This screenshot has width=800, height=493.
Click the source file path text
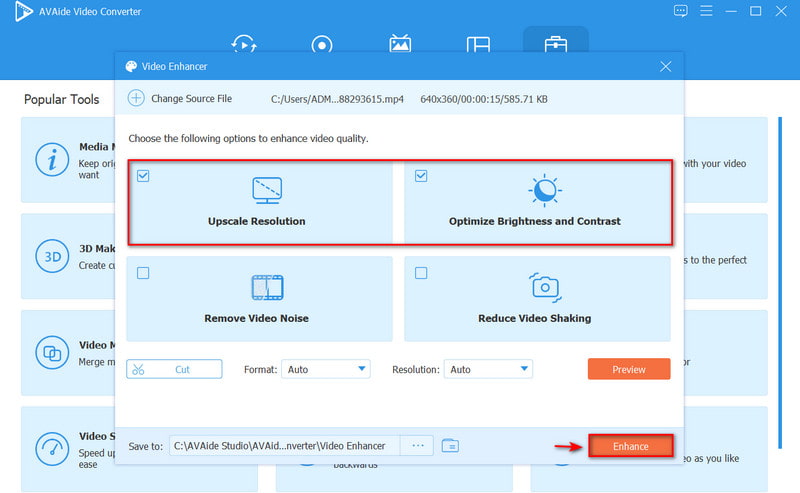(337, 99)
